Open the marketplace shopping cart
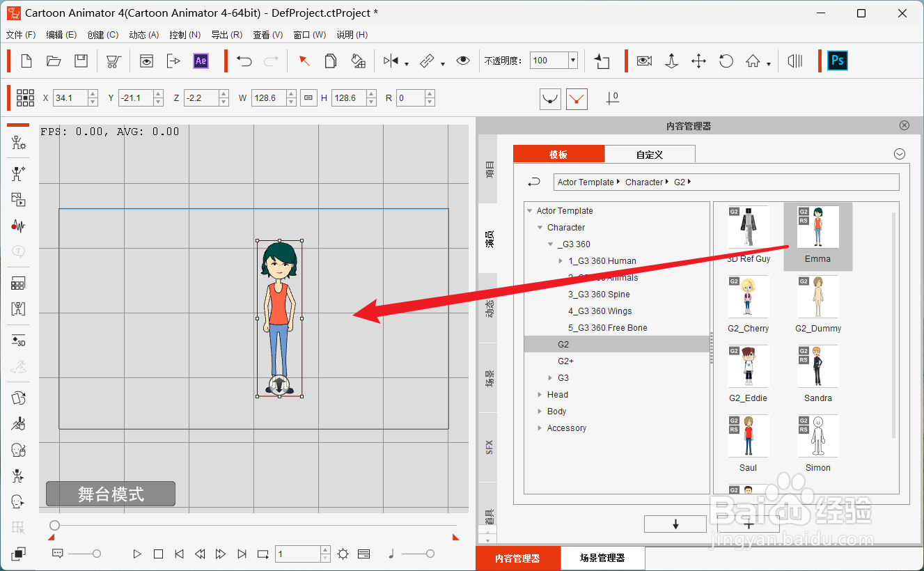924x571 pixels. [113, 61]
